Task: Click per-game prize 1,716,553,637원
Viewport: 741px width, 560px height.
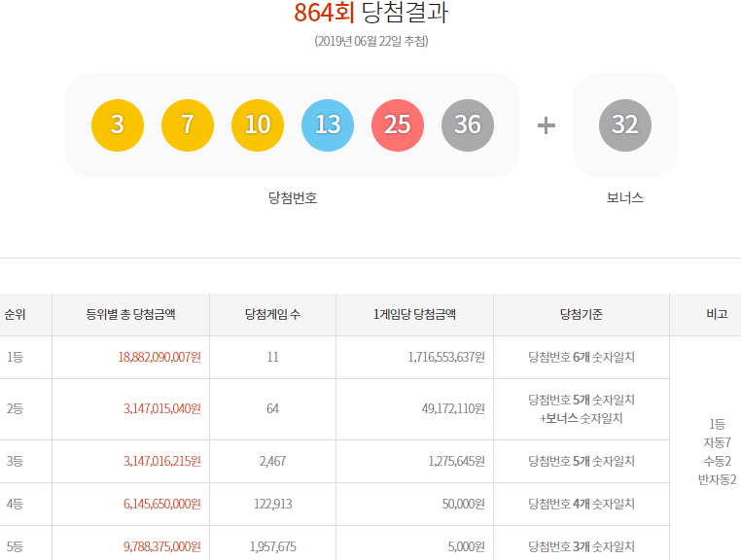Action: pos(446,357)
